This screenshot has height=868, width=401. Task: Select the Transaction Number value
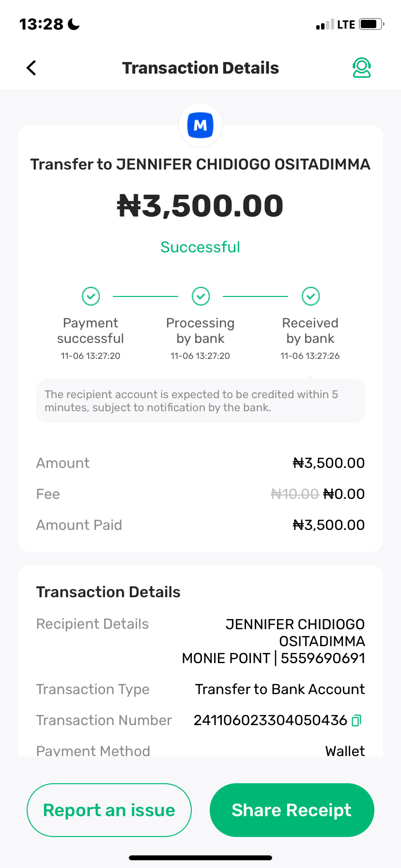pyautogui.click(x=270, y=720)
